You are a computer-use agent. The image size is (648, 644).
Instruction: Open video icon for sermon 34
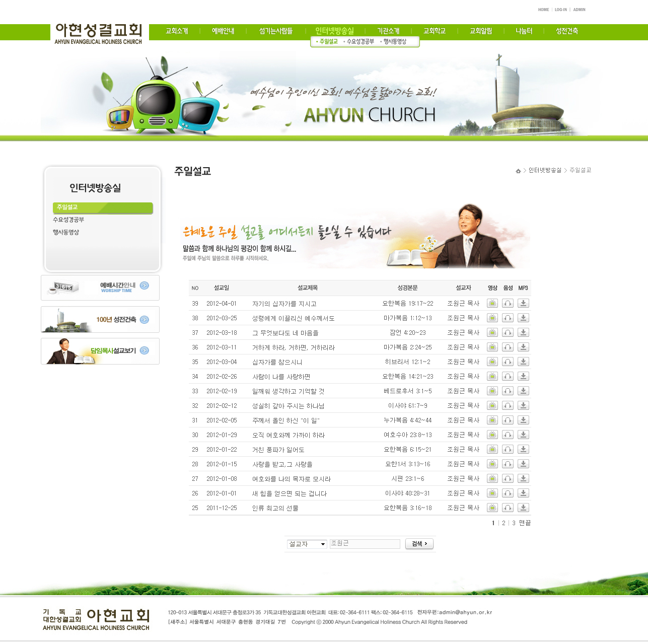pyautogui.click(x=492, y=376)
